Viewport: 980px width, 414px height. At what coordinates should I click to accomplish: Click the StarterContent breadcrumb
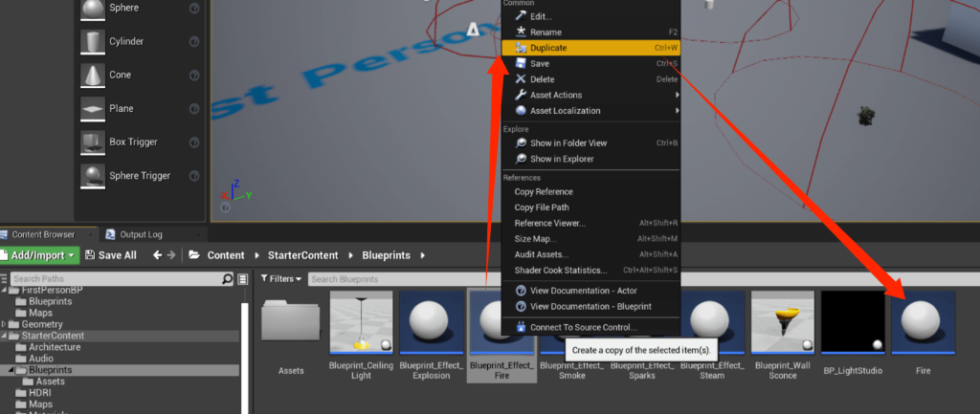coord(303,255)
